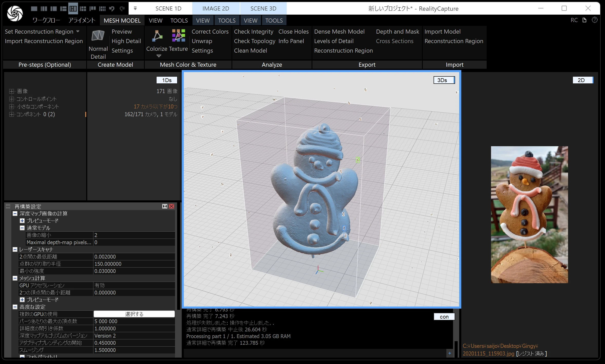This screenshot has width=605, height=364.
Task: Open the ワークフロー ribbon tab
Action: coord(46,21)
